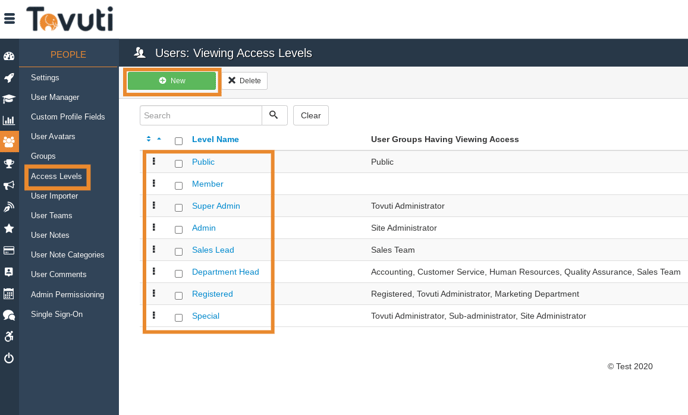Open three-dot menu for Department Head row

(154, 271)
